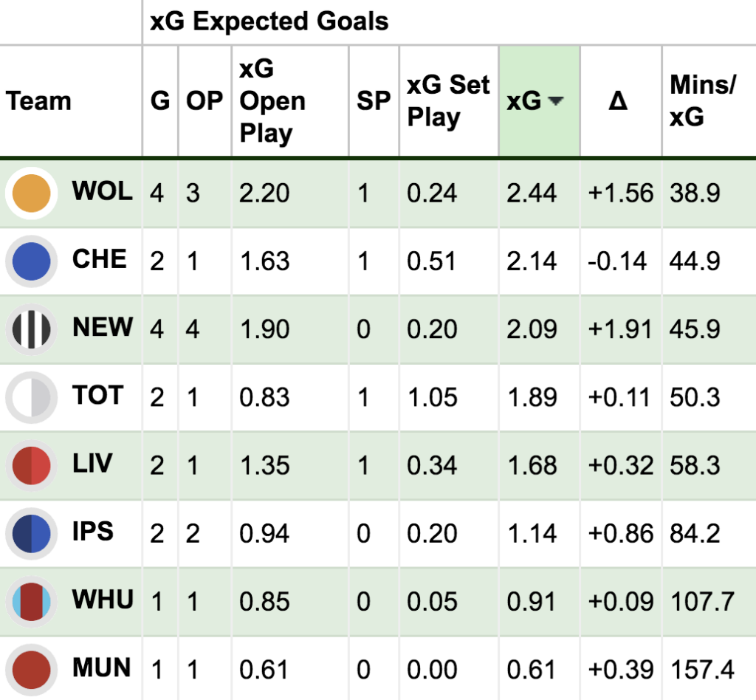The image size is (756, 700).
Task: Click the SP column header
Action: pyautogui.click(x=374, y=100)
